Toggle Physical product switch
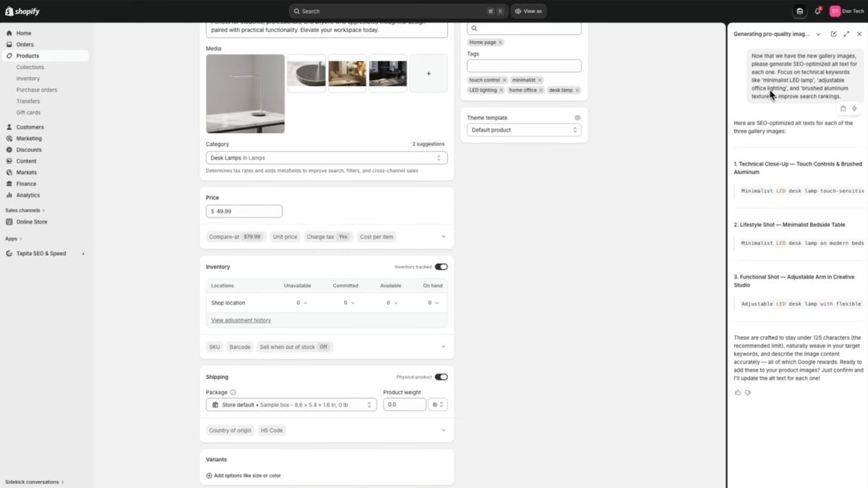868x488 pixels. (x=441, y=377)
